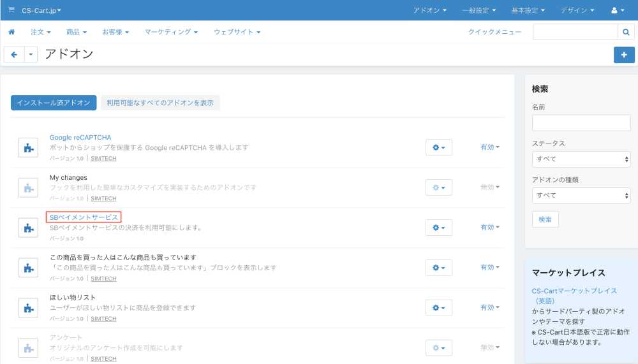The image size is (638, 364).
Task: Toggle 有効 status for この商品を買った人は addon
Action: (x=490, y=267)
